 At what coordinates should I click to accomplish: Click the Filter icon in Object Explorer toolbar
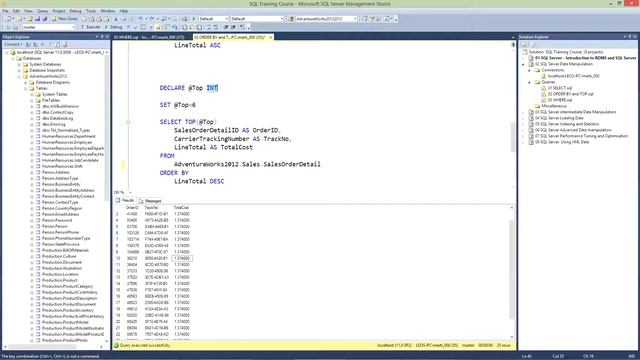(50, 44)
